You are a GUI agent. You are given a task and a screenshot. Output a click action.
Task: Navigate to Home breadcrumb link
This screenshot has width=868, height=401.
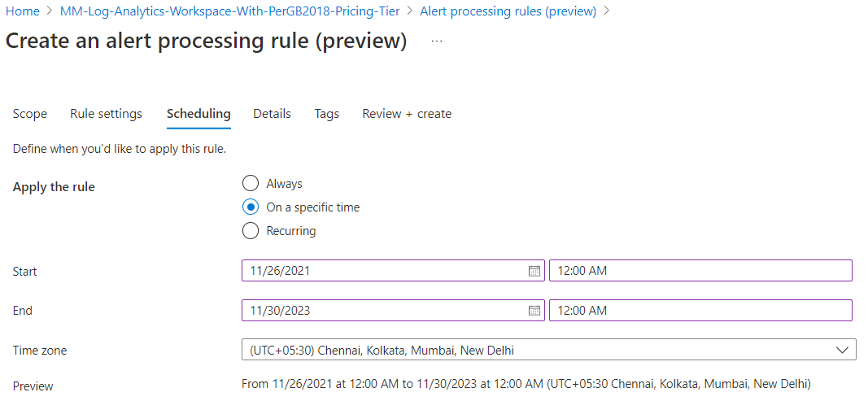click(x=23, y=11)
